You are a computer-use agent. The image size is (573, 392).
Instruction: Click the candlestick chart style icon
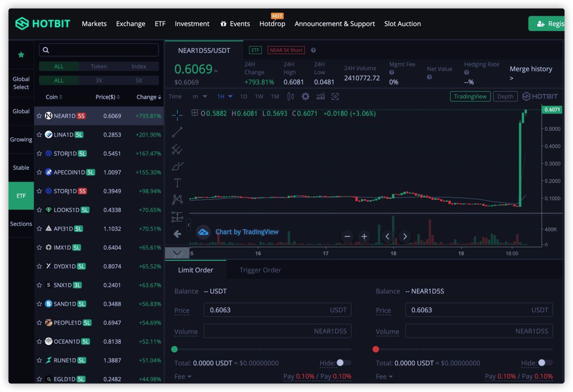coord(290,96)
